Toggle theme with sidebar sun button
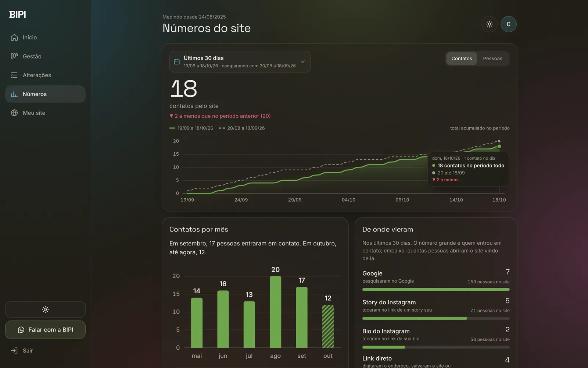This screenshot has width=588, height=368. [x=45, y=309]
